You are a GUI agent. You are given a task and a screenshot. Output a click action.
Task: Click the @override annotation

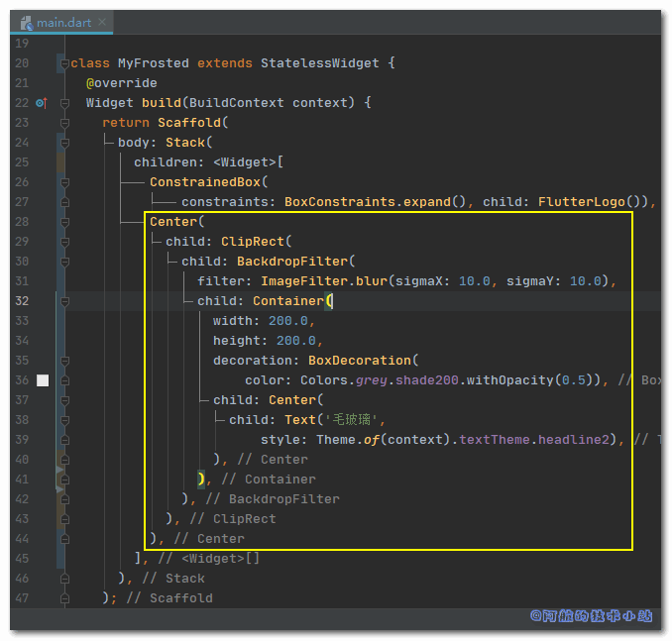click(121, 83)
